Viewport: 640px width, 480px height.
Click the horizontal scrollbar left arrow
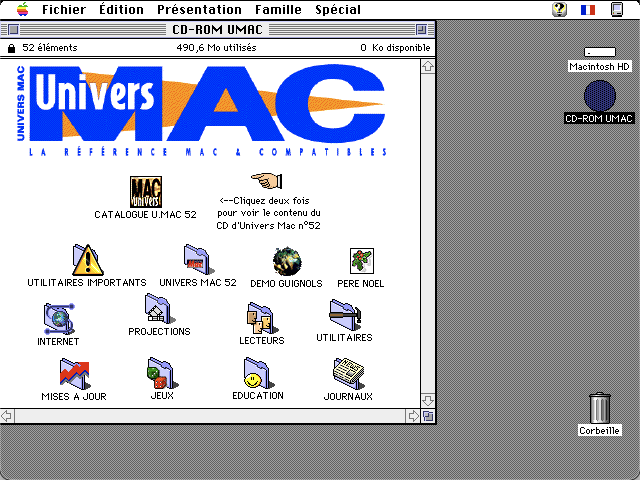[x=7, y=416]
